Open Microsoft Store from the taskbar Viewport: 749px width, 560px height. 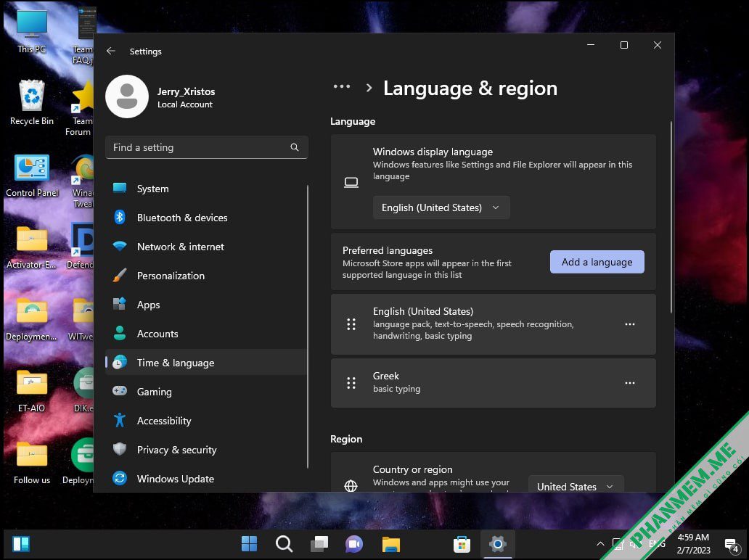(462, 544)
